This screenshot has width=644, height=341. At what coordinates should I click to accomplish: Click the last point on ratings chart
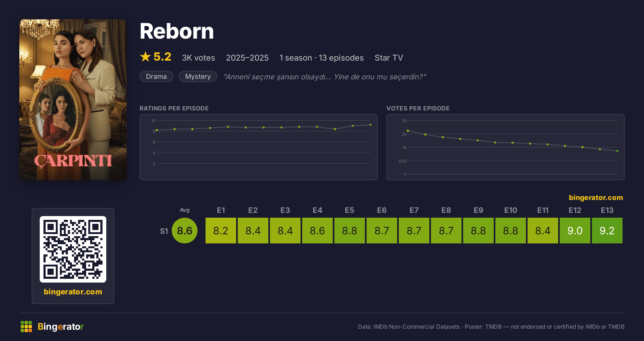[x=371, y=125]
